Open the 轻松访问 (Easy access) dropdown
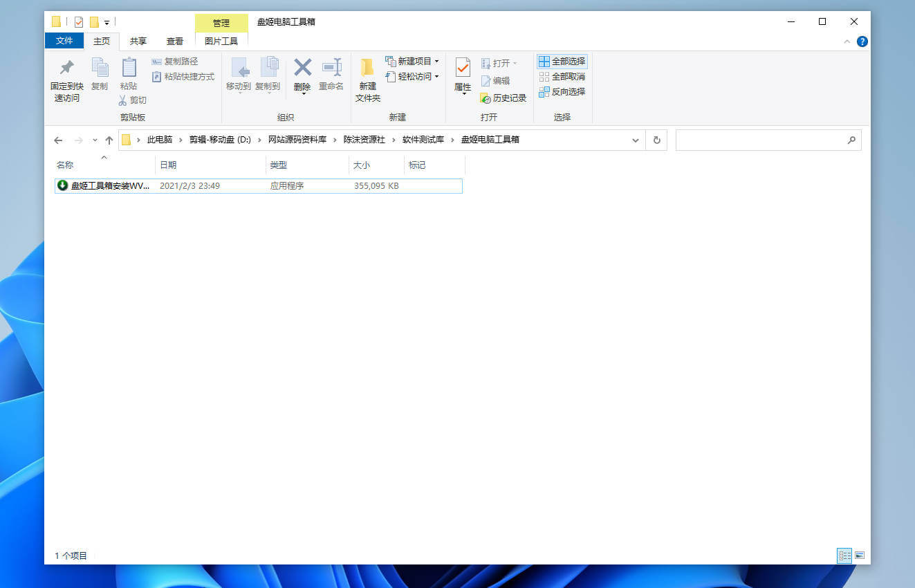 coord(436,76)
